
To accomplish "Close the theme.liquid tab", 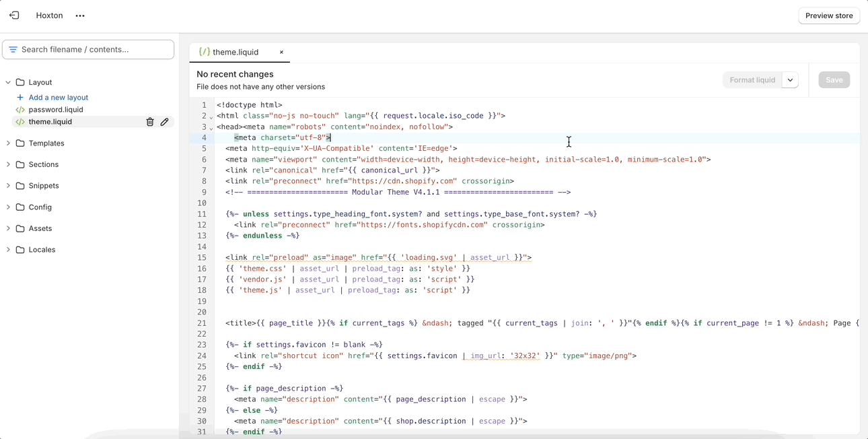I will (x=281, y=52).
